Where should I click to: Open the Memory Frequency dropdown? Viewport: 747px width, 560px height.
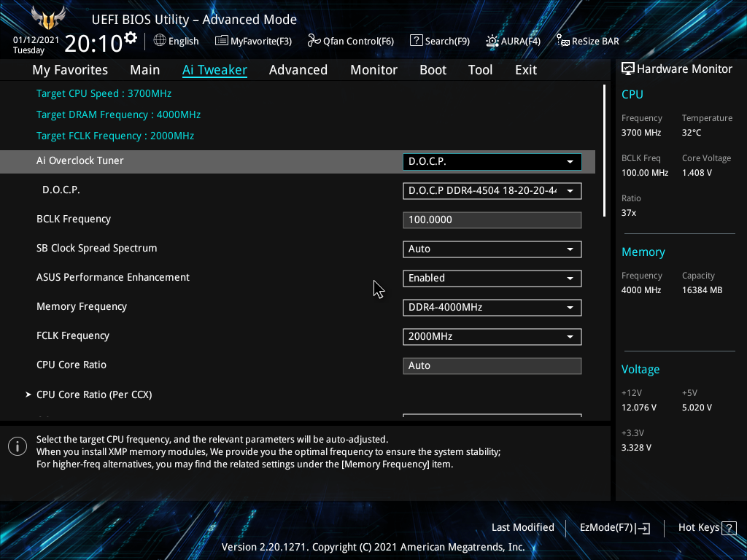492,308
